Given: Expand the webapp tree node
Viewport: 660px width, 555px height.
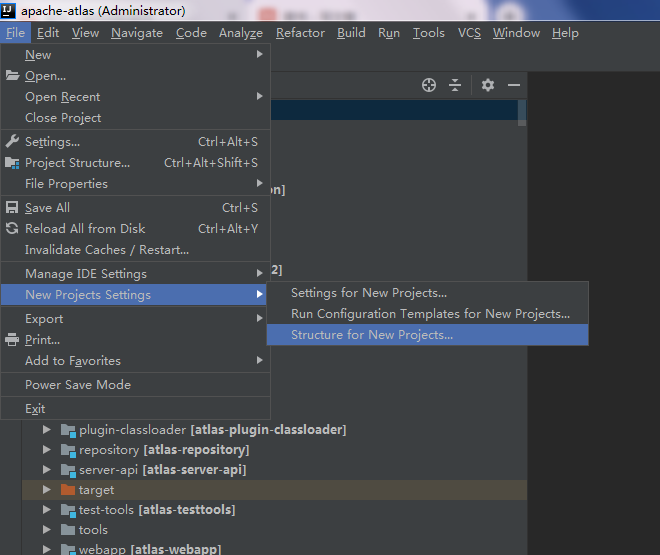Looking at the screenshot, I should (x=47, y=550).
